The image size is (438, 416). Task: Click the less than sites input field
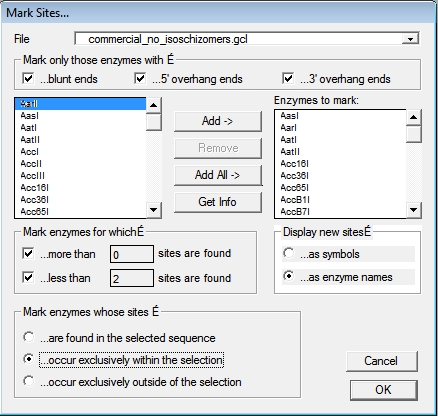tap(132, 278)
